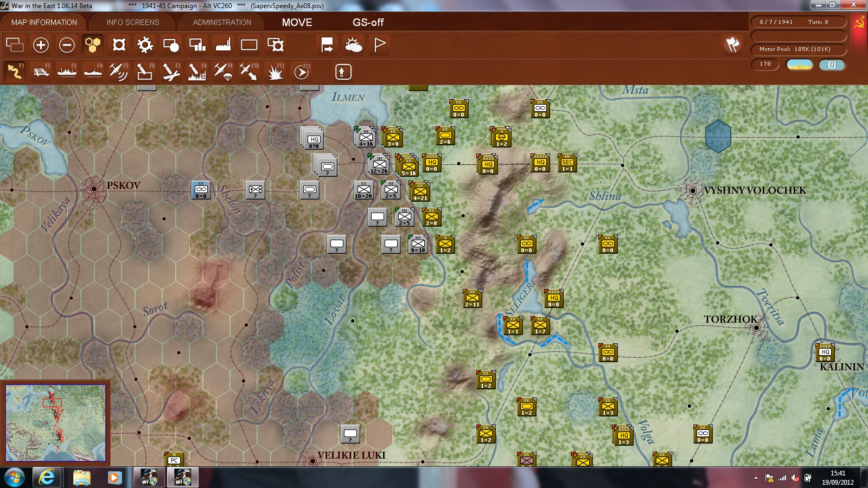The image size is (868, 488).
Task: Click the flag with arrow icon
Action: tap(327, 44)
